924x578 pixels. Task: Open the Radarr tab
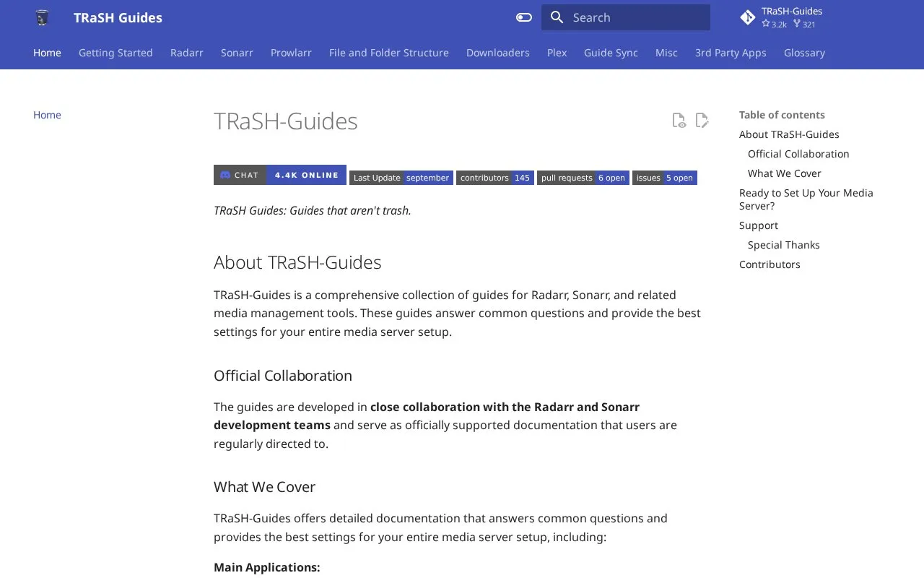click(187, 53)
